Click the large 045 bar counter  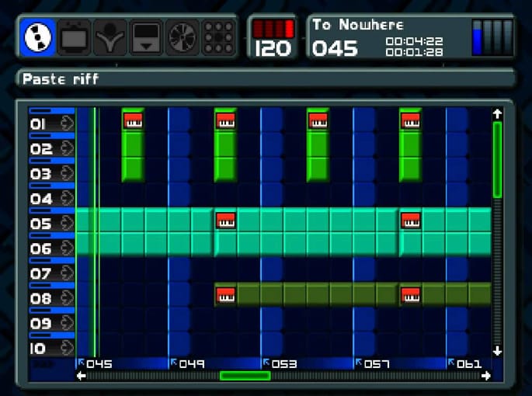click(335, 48)
